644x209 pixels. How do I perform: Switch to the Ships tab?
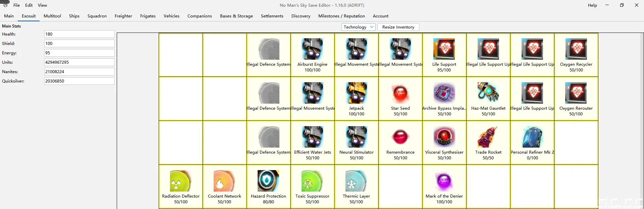pyautogui.click(x=74, y=16)
